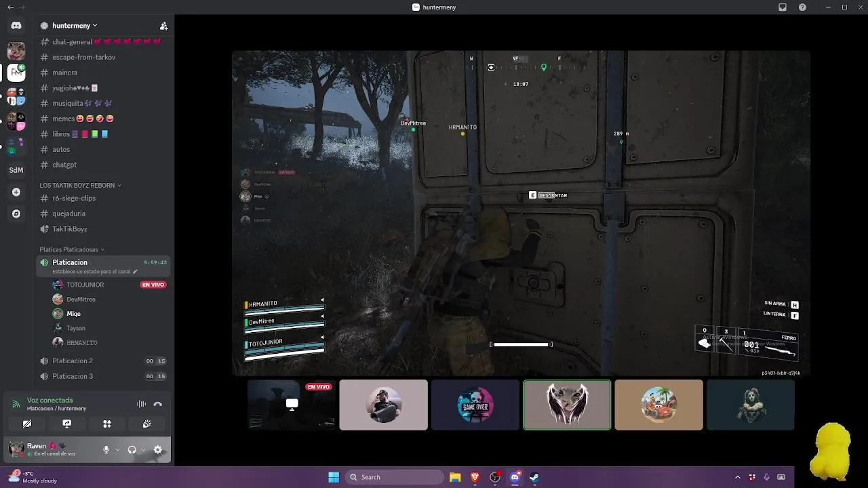
Task: Open microphone input options arrow
Action: point(117,449)
